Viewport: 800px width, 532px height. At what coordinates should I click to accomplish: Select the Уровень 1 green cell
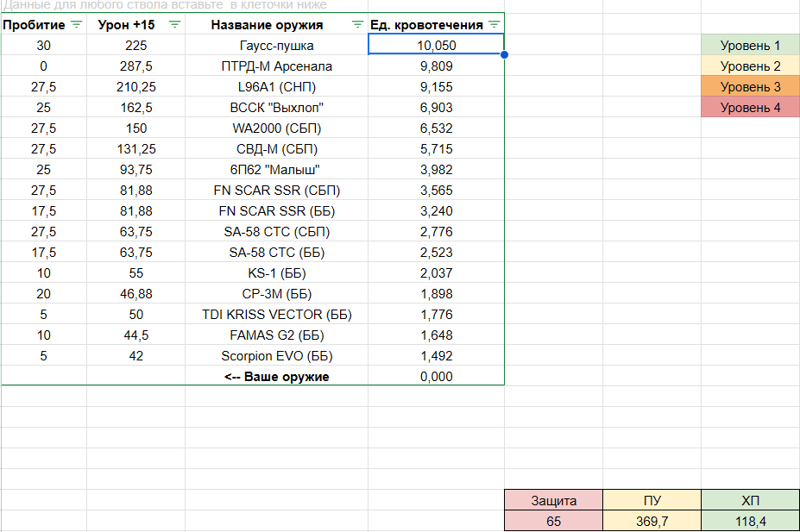coord(750,46)
